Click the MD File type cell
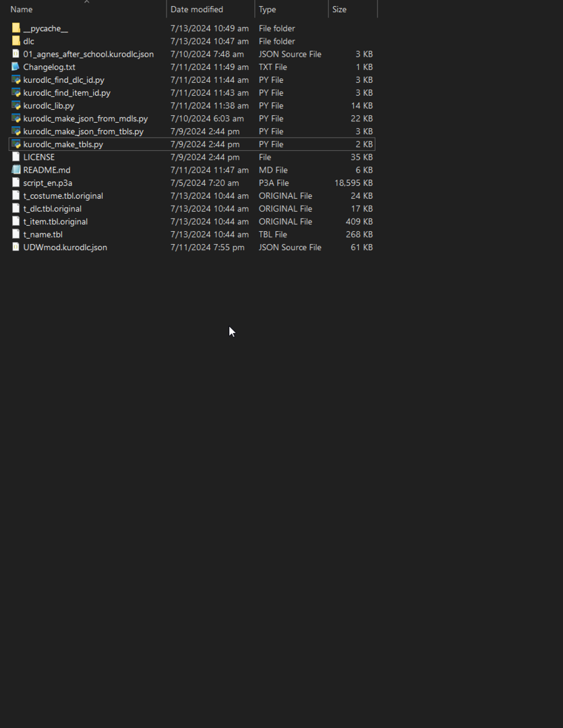563x728 pixels. point(273,170)
